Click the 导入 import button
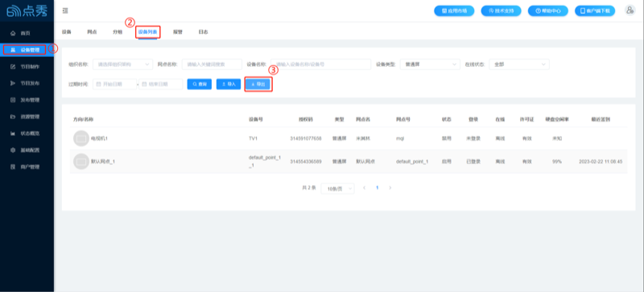 pos(229,84)
